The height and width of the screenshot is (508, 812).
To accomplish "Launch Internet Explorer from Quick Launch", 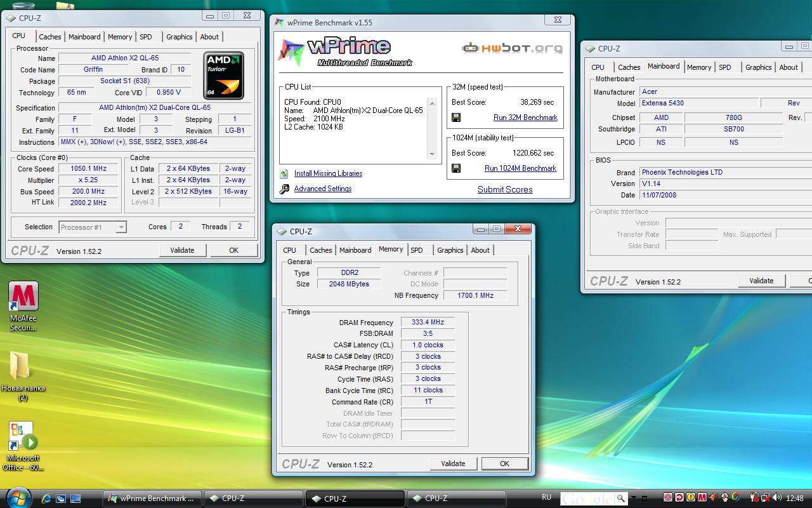I will (46, 498).
